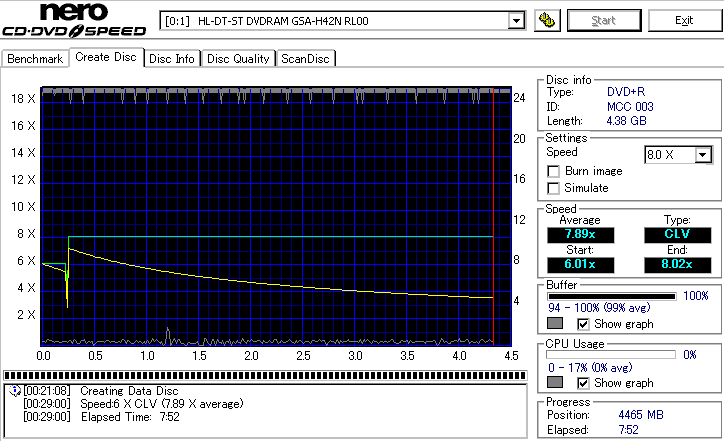Click the log entry icon beside Creating Data Disc

pos(14,390)
